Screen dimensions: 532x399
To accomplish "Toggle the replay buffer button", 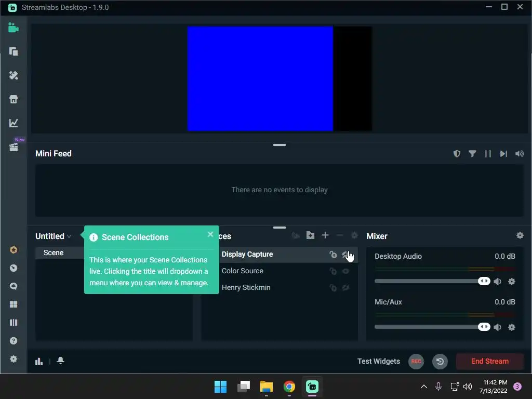I will coord(440,362).
